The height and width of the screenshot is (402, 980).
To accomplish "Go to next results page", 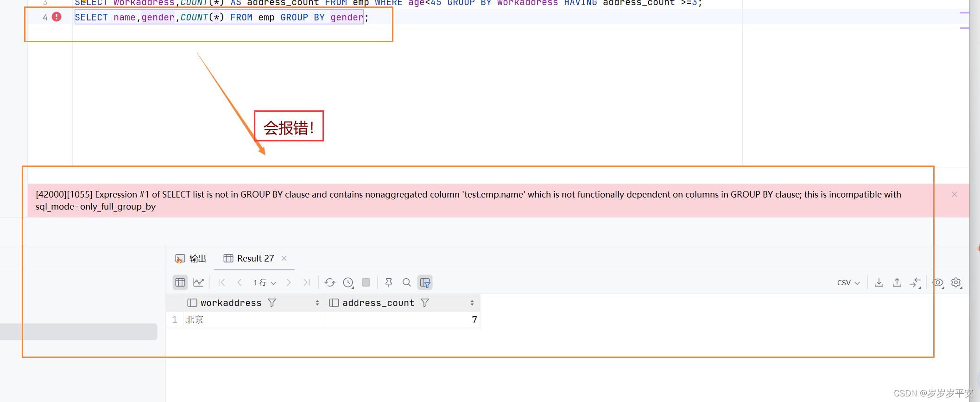I will pos(289,282).
